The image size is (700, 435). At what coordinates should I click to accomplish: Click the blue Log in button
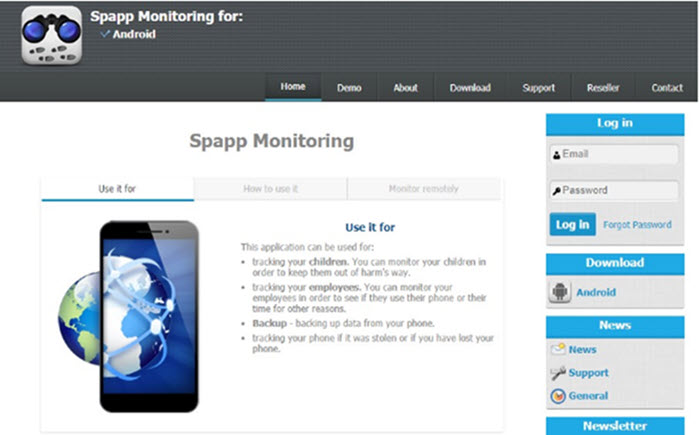click(x=572, y=224)
